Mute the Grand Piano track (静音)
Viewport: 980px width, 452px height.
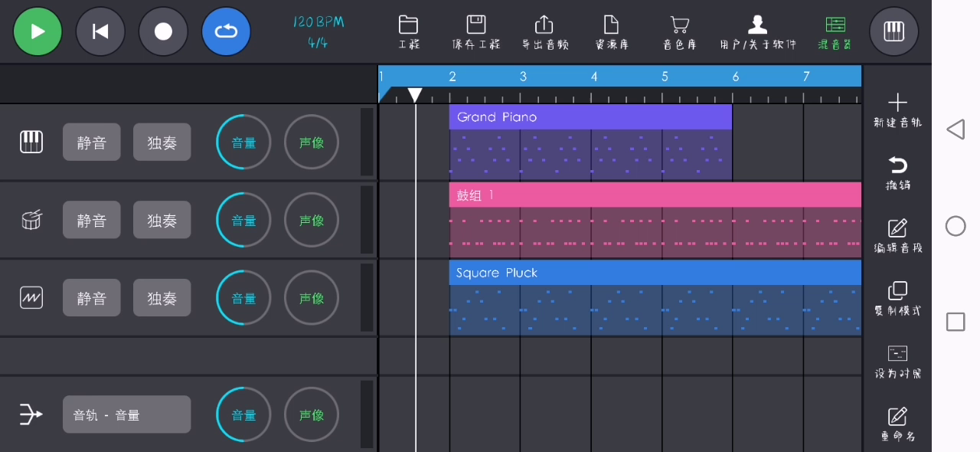click(x=91, y=142)
